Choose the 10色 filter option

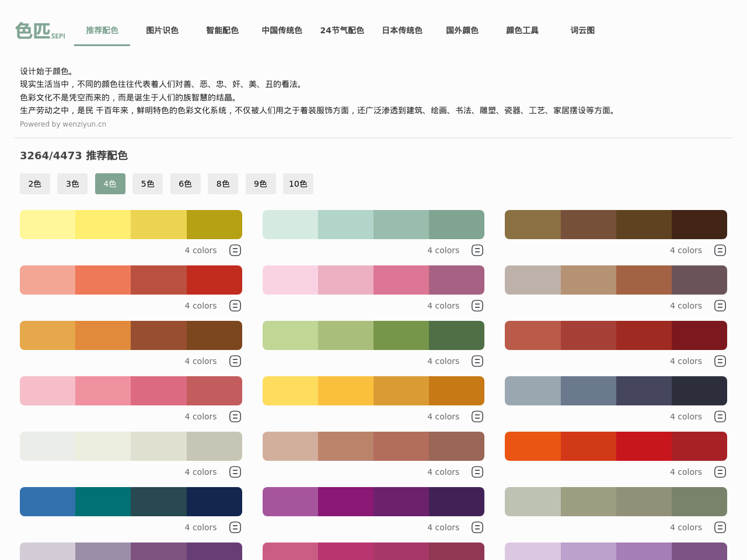coord(298,184)
